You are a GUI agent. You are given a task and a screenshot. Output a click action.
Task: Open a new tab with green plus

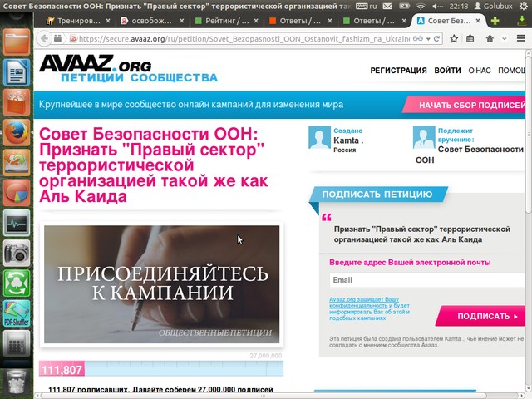coord(495,21)
